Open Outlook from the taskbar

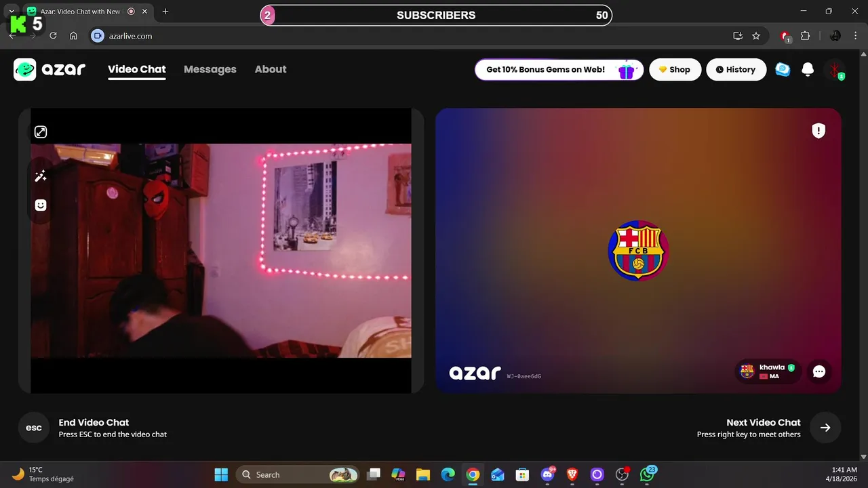[498, 474]
